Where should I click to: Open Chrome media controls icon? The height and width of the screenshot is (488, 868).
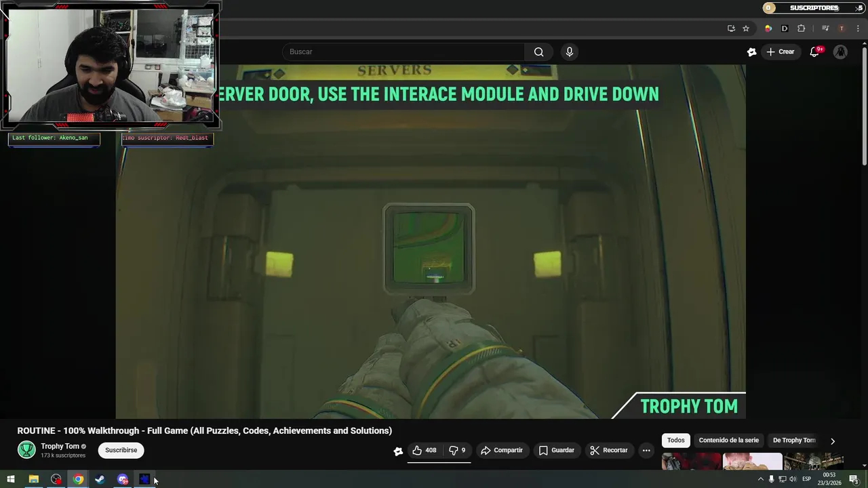click(x=825, y=28)
